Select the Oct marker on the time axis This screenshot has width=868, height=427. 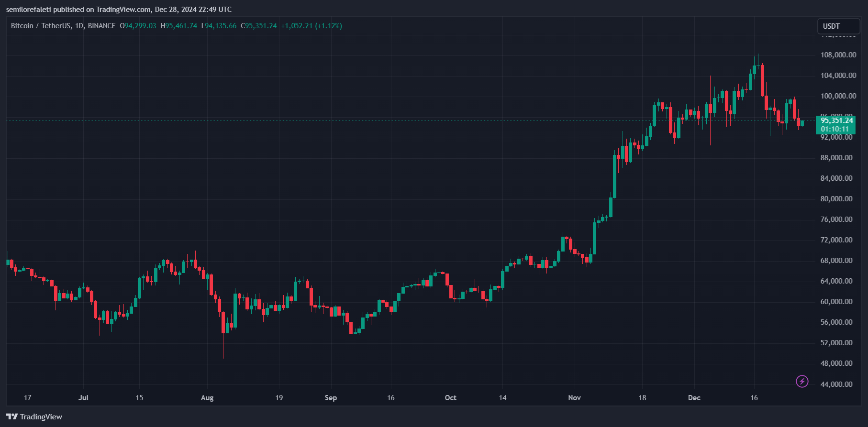[450, 398]
